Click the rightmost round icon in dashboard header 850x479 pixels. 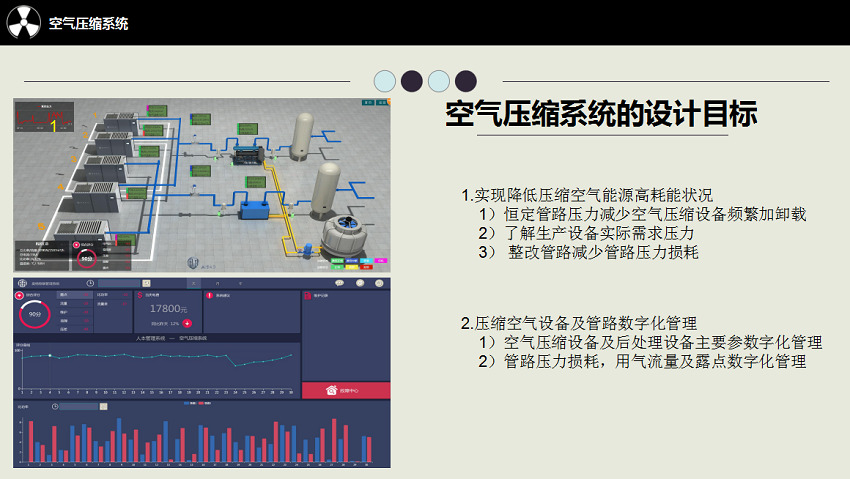click(379, 284)
